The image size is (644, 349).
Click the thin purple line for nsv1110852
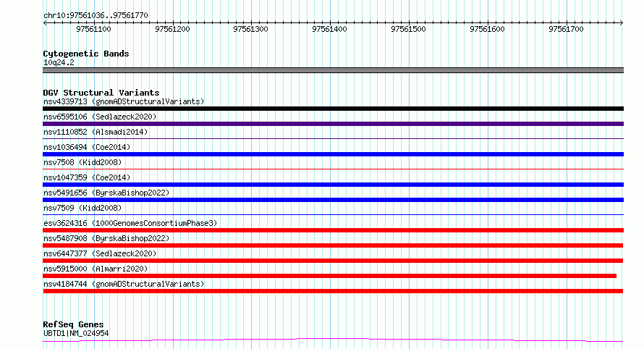[x=333, y=138]
